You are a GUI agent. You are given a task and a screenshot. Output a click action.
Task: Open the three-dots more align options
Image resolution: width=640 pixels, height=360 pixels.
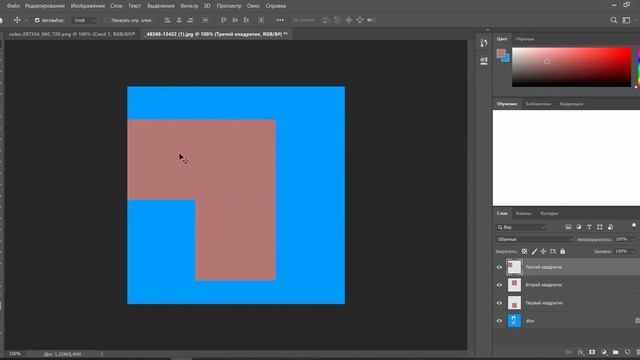point(280,20)
